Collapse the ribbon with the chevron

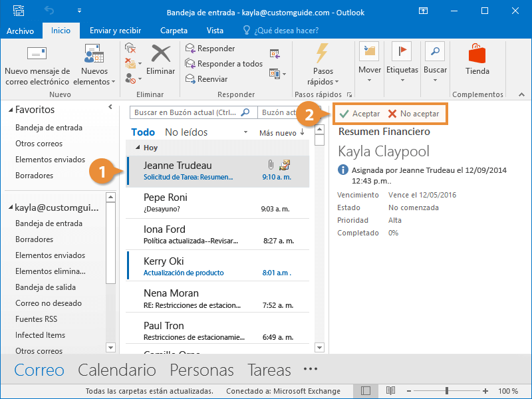[521, 94]
